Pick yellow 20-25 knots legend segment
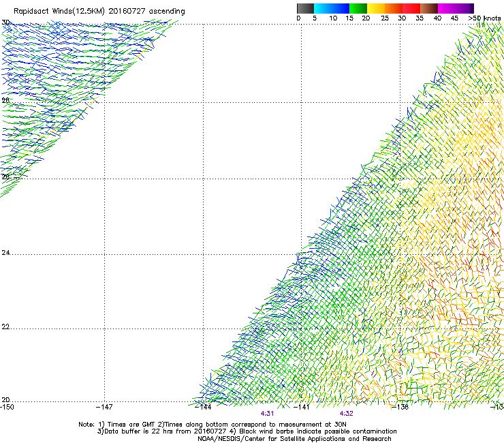The image size is (504, 443). click(376, 8)
